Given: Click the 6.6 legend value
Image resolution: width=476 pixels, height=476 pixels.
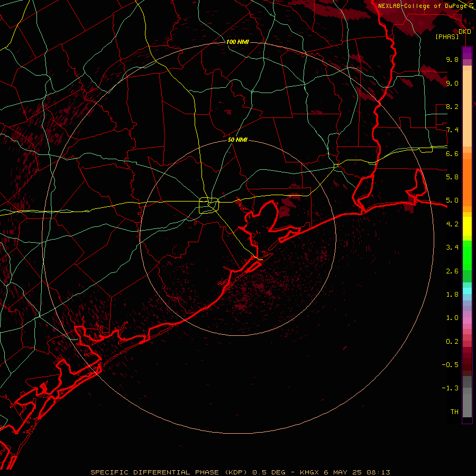Looking at the screenshot, I should click(x=452, y=153).
